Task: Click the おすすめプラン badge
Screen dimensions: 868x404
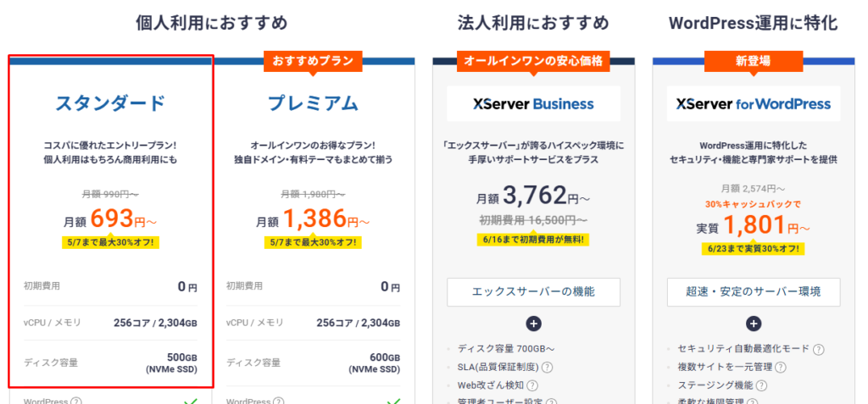Action: click(313, 61)
